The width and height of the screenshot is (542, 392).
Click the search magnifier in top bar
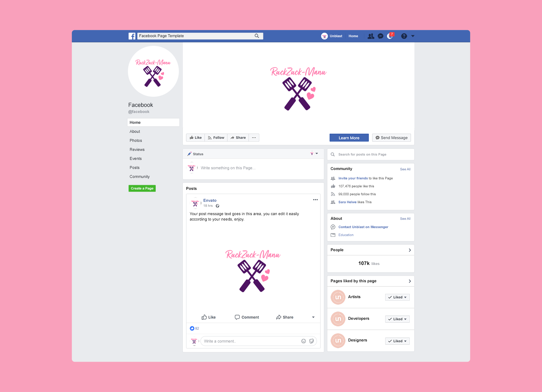[x=257, y=36]
